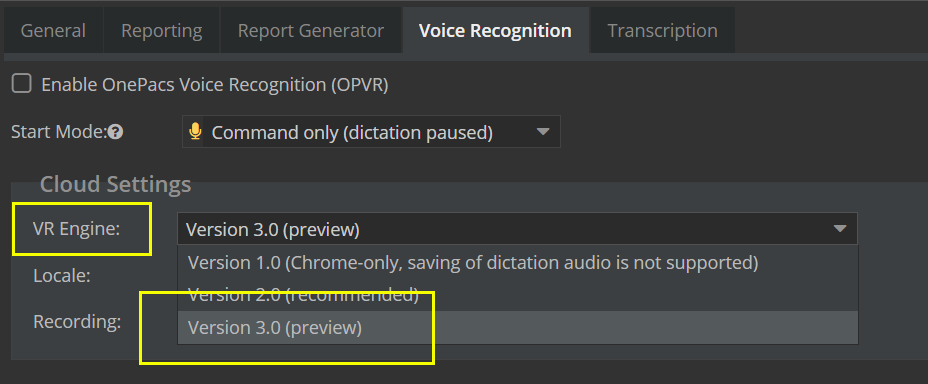Click the VR Engine selected value field
The width and height of the screenshot is (928, 384).
click(517, 229)
